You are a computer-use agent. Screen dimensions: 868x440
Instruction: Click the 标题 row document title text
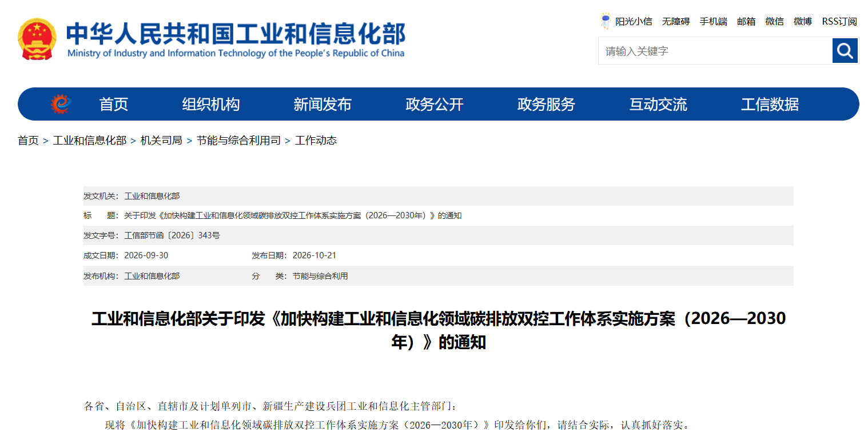tap(293, 215)
